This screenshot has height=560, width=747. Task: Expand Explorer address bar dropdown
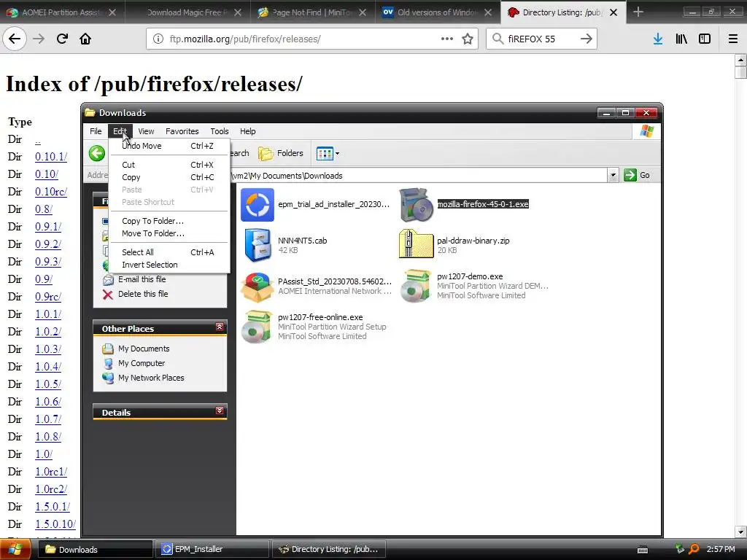613,175
